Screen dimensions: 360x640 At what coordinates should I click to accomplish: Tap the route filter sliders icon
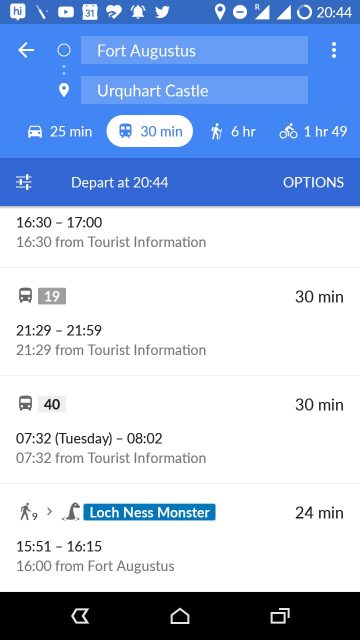pos(24,182)
